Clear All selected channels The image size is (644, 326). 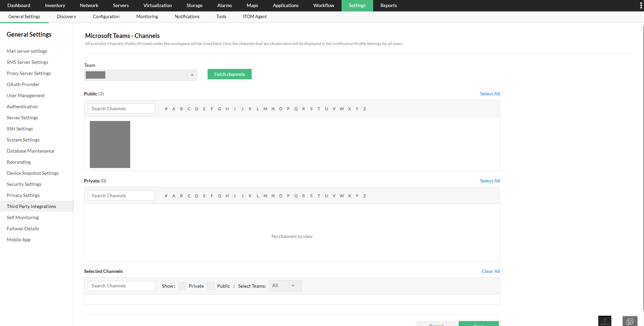[491, 271]
